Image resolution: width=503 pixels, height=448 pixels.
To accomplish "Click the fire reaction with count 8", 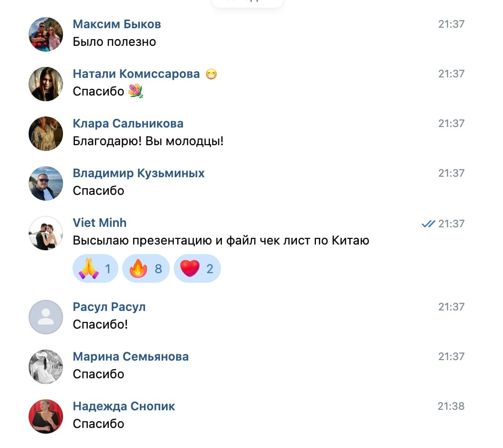I will pyautogui.click(x=146, y=268).
